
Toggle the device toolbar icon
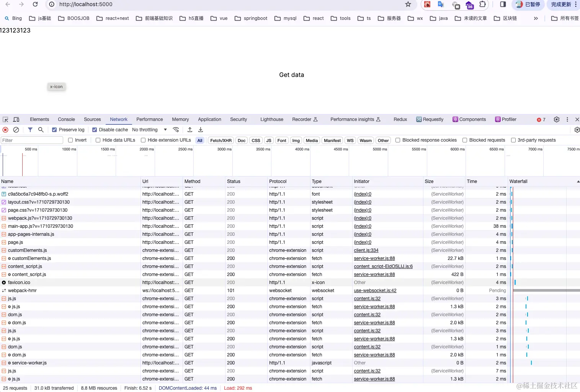[x=16, y=119]
